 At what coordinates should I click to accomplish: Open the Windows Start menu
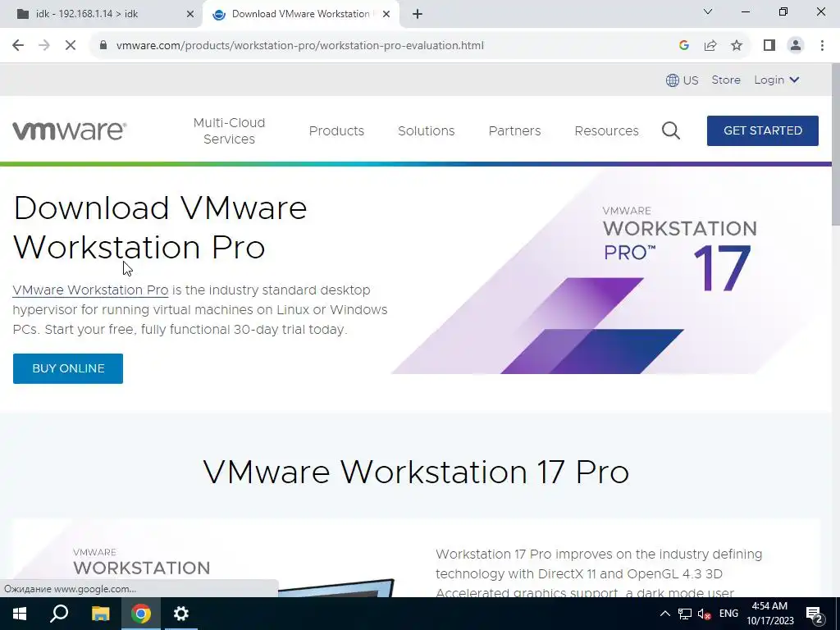click(x=20, y=614)
